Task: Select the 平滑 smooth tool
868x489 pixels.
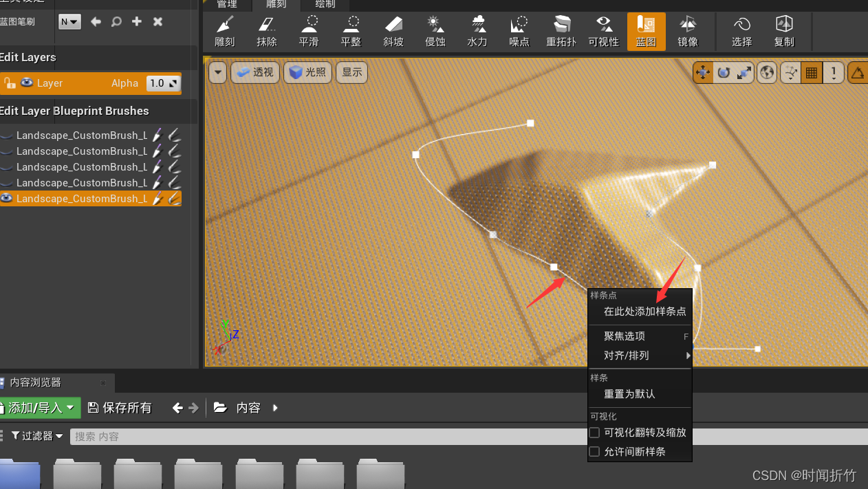Action: 309,32
